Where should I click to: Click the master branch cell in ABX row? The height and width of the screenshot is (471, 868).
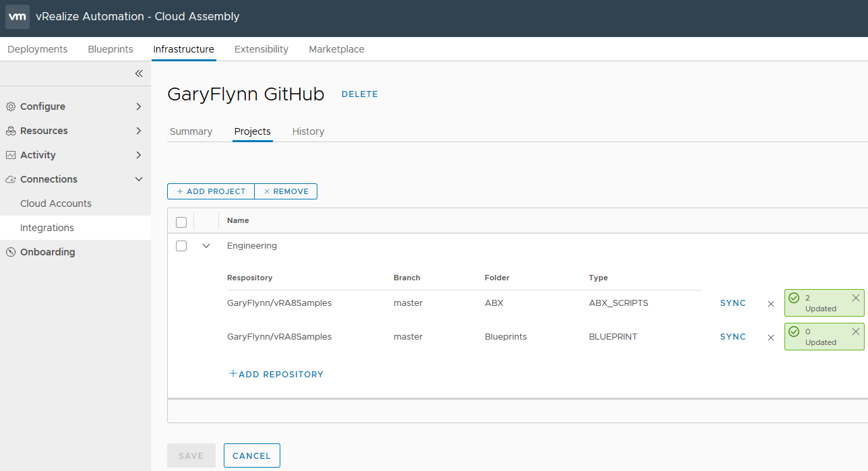408,303
